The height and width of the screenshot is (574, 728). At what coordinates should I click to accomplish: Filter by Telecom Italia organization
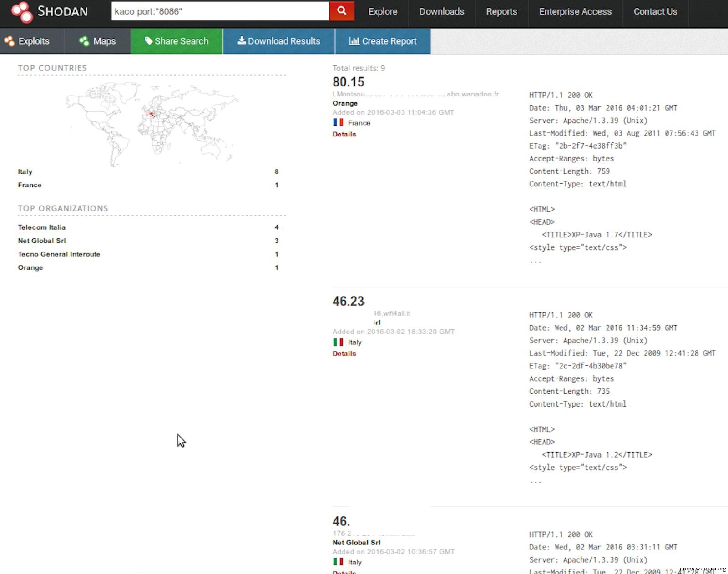tap(41, 227)
